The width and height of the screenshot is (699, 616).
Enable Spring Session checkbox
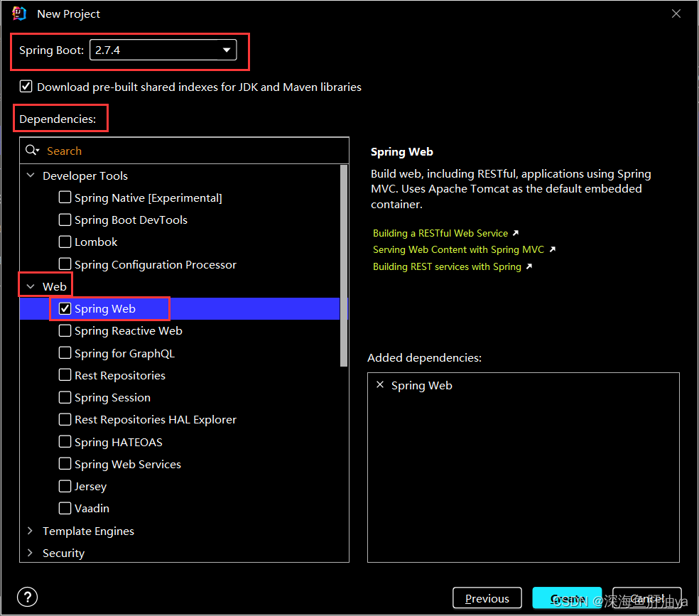tap(65, 397)
